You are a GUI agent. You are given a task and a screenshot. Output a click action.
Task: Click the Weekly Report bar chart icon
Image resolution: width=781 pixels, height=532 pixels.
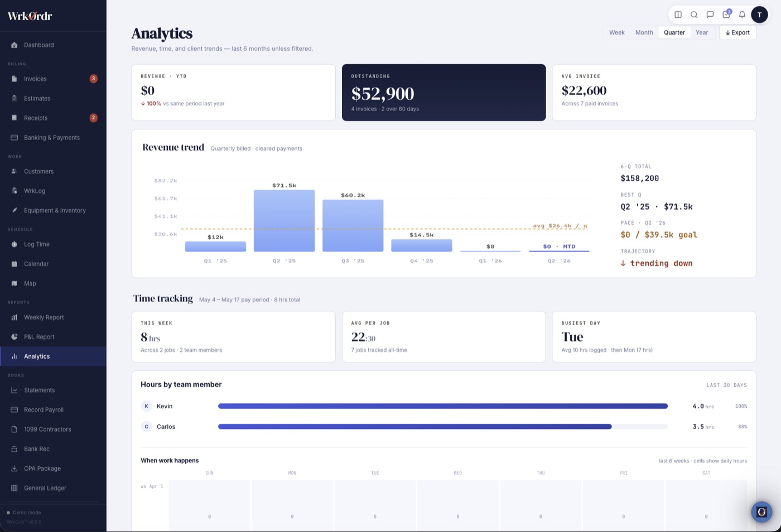15,318
